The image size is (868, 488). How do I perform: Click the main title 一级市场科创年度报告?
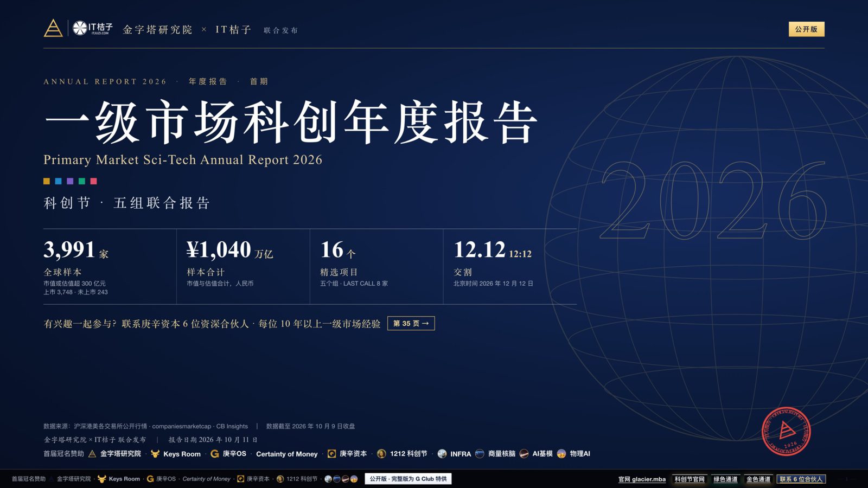(x=291, y=122)
